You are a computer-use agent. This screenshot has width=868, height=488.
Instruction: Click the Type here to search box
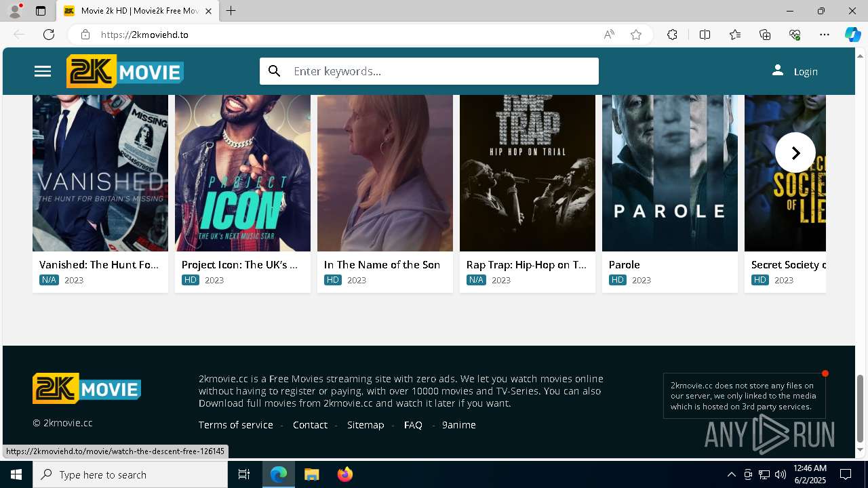click(x=130, y=474)
